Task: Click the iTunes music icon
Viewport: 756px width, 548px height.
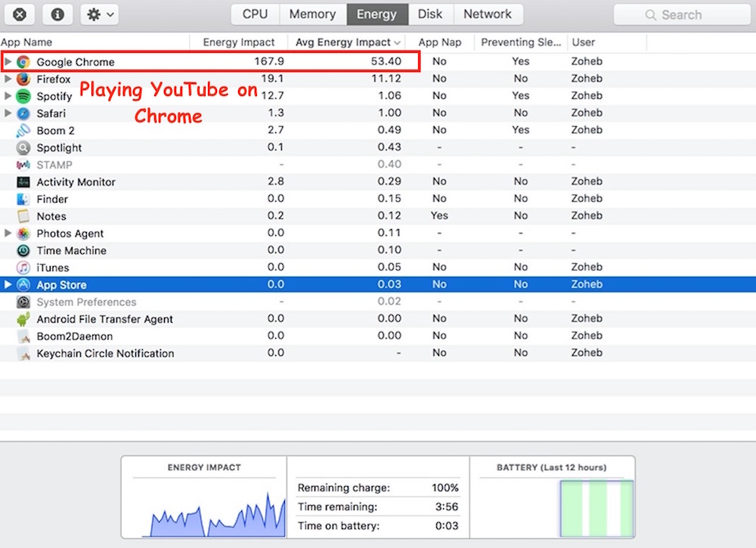Action: pos(23,268)
